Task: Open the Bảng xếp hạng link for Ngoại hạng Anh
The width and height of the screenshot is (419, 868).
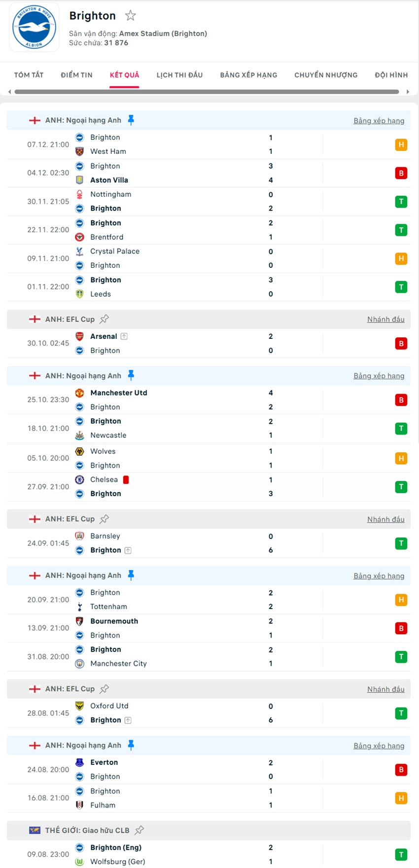Action: (x=379, y=120)
